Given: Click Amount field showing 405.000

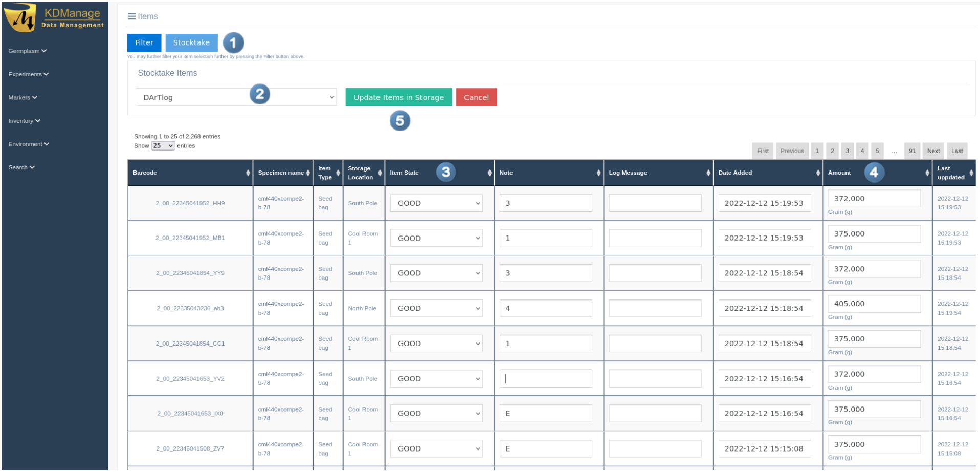Looking at the screenshot, I should click(874, 304).
